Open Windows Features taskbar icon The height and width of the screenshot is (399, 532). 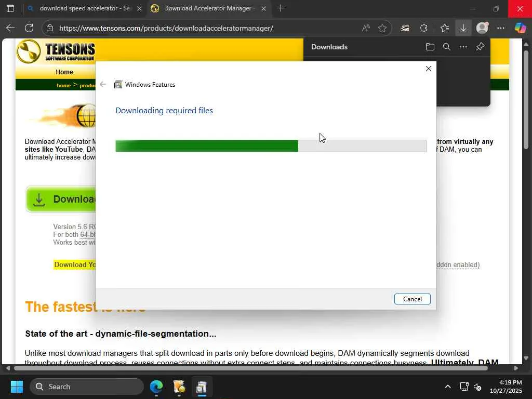[201, 387]
